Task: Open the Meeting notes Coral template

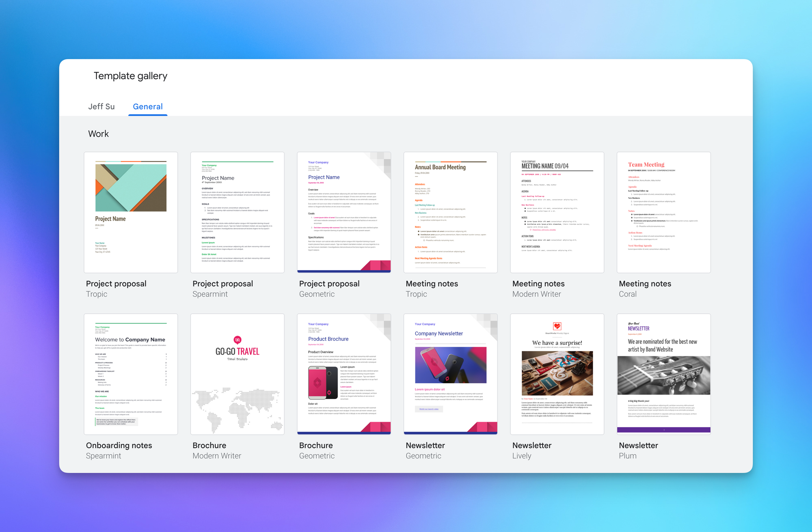Action: coord(663,212)
